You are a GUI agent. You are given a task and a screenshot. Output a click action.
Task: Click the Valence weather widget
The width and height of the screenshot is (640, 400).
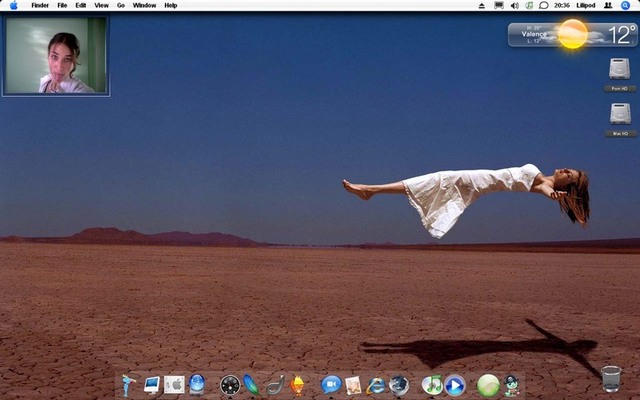click(572, 35)
